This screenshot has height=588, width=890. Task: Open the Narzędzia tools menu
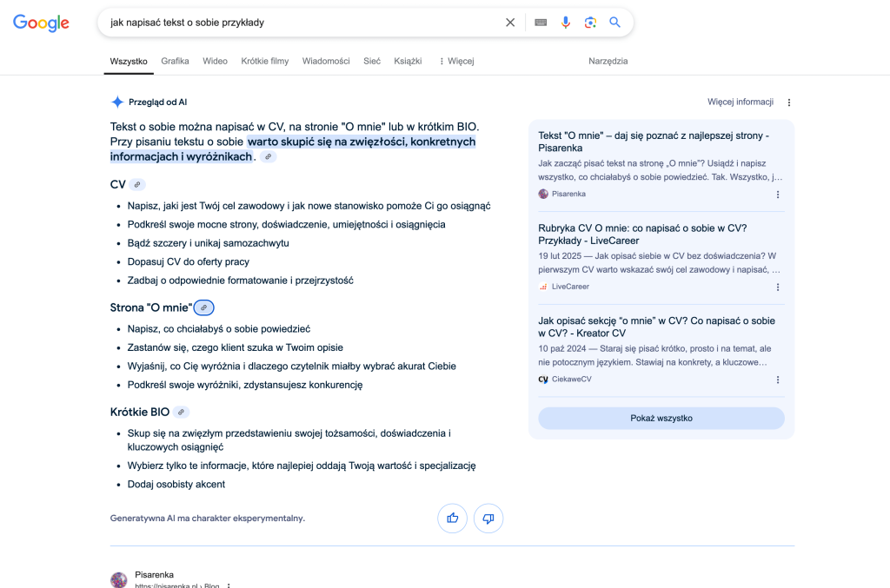tap(607, 61)
